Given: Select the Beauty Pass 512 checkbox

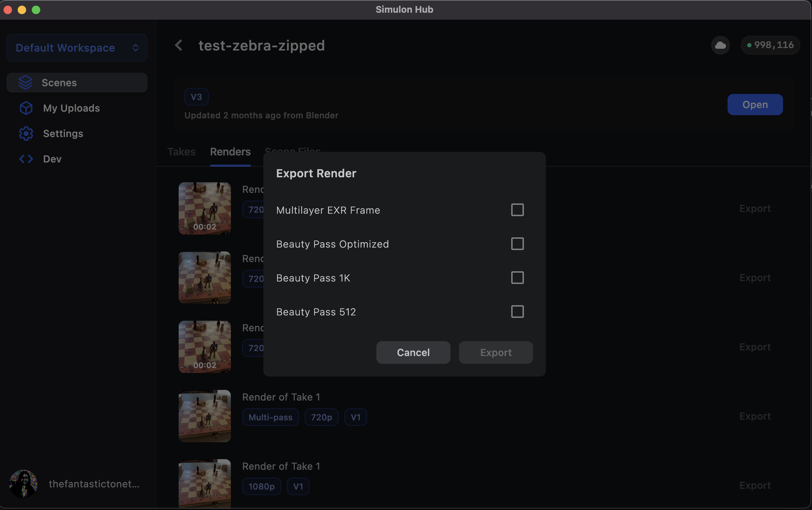Looking at the screenshot, I should (517, 312).
